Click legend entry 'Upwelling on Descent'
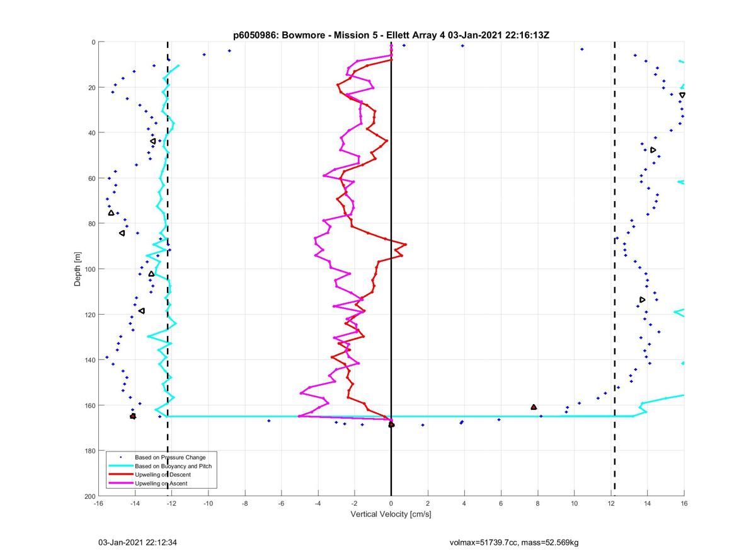This screenshot has height=558, width=756. pos(163,474)
